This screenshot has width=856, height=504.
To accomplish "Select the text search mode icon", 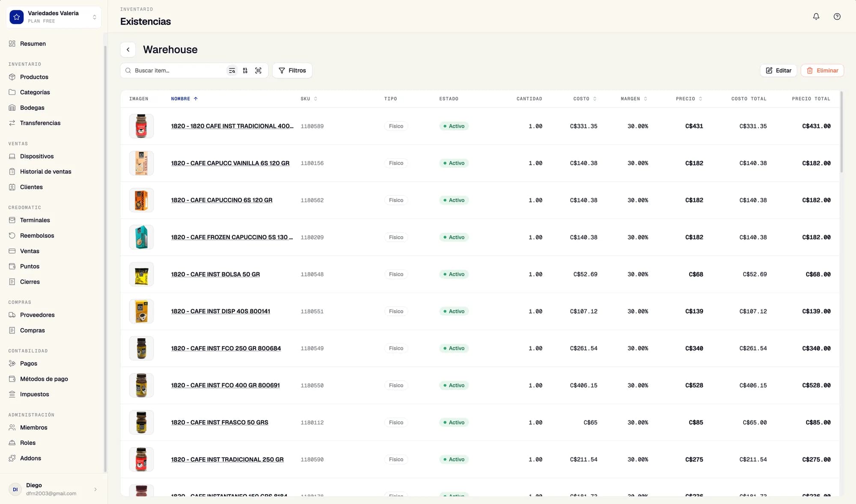I will point(232,71).
